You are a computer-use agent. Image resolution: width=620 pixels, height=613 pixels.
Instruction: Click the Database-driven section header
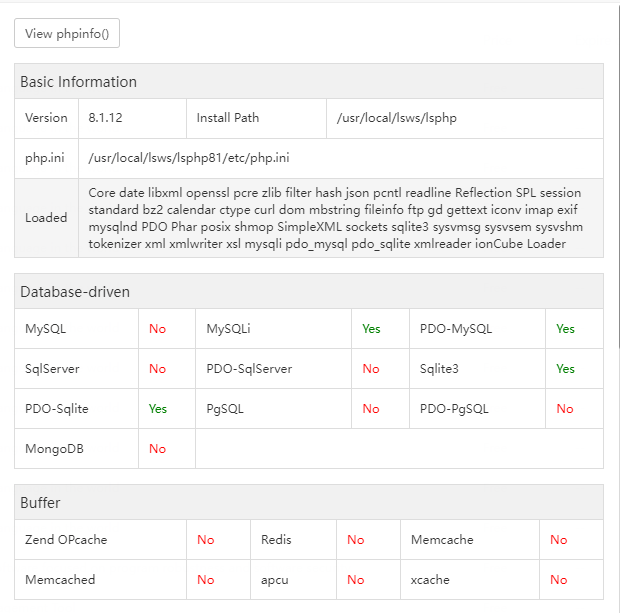[x=75, y=292]
